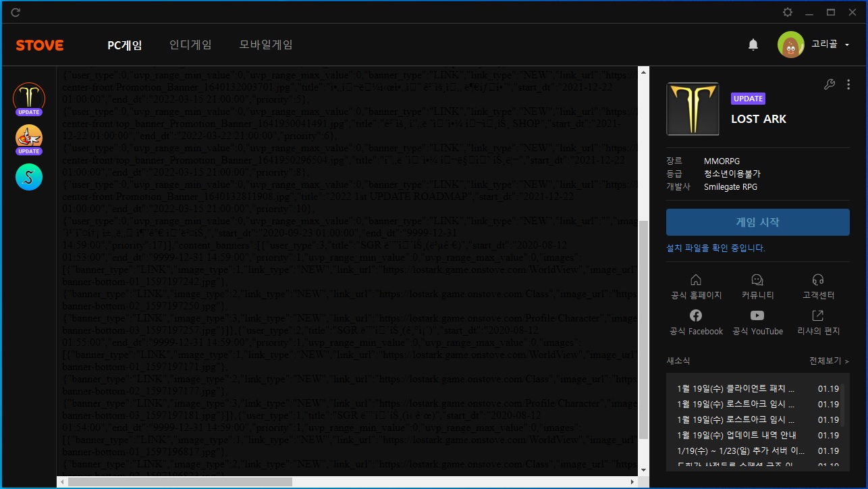Viewport: 868px width, 489px height.
Task: Click the refresh icon in title bar
Action: point(16,12)
